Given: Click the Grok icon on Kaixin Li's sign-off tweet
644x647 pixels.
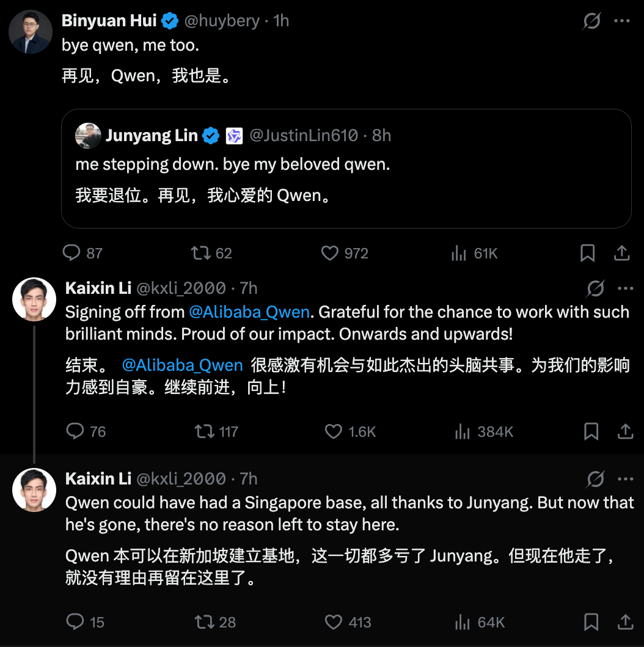Looking at the screenshot, I should [596, 288].
